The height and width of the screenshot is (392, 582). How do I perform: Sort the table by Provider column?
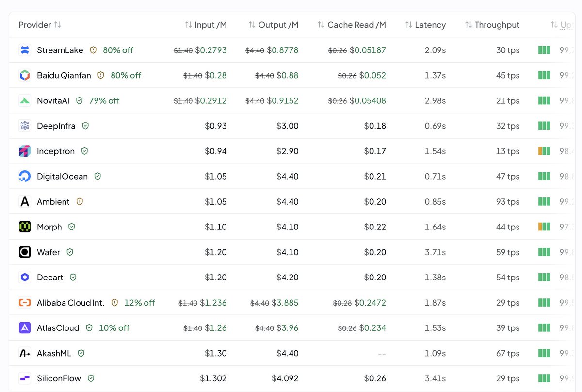coord(40,25)
